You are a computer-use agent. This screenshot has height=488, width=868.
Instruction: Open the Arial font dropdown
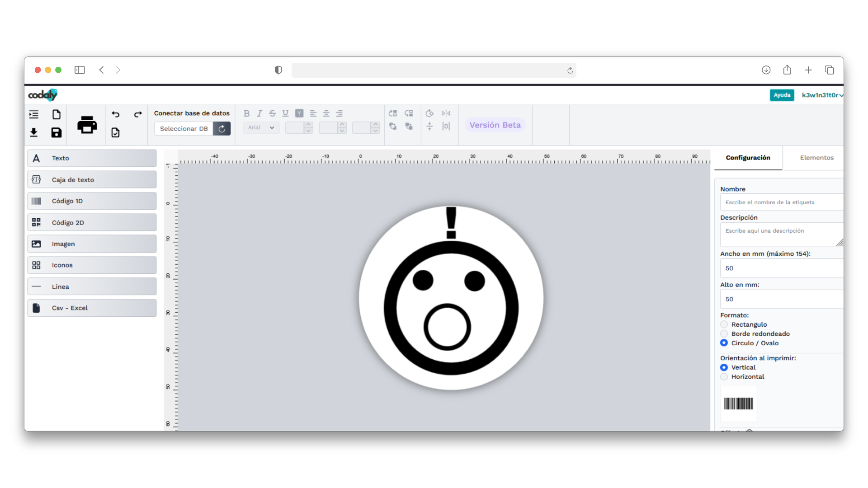point(261,128)
